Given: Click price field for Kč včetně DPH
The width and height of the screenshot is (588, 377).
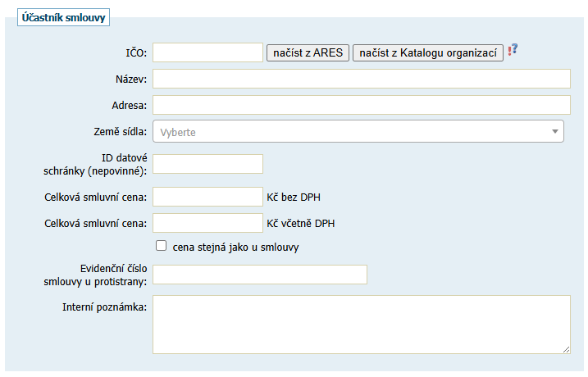Looking at the screenshot, I should 207,223.
